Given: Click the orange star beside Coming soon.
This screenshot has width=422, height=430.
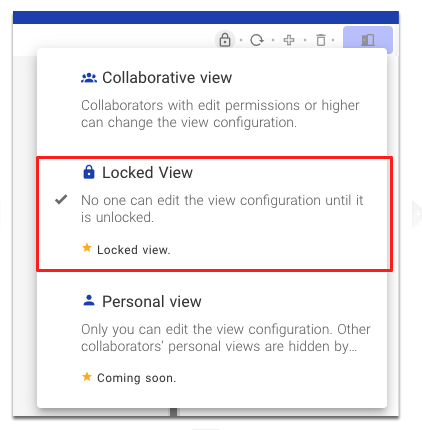Looking at the screenshot, I should coord(87,377).
